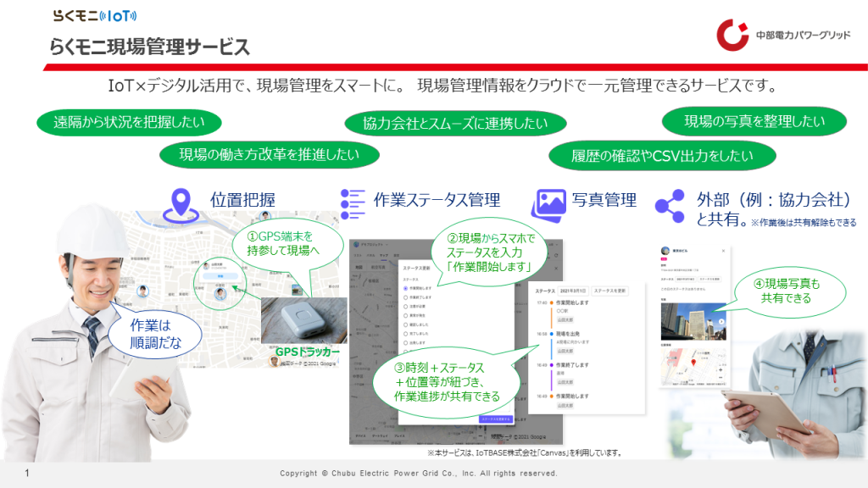
Task: Click the red pin on the panel mini map
Action: click(x=693, y=363)
